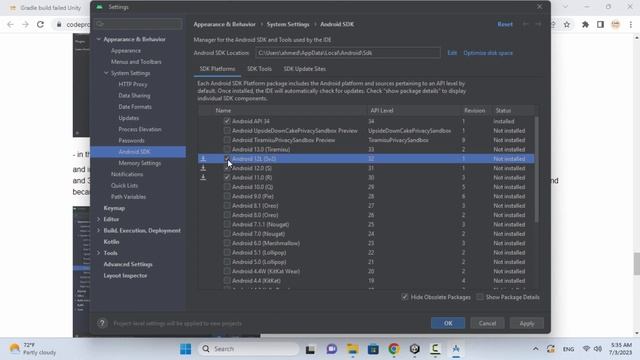
Task: Expand the Tools settings section
Action: [98, 253]
